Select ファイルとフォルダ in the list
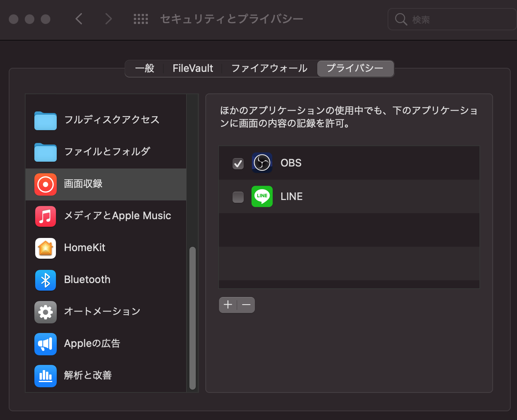This screenshot has height=420, width=517. (x=107, y=152)
